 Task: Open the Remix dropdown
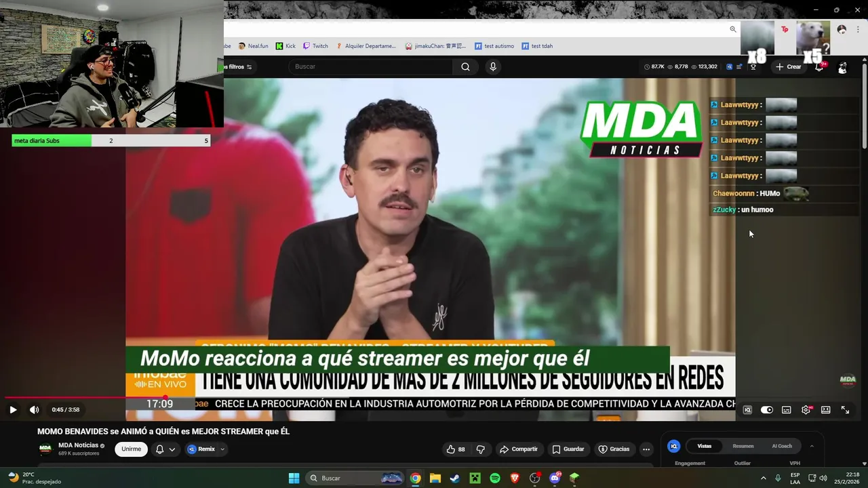click(205, 449)
